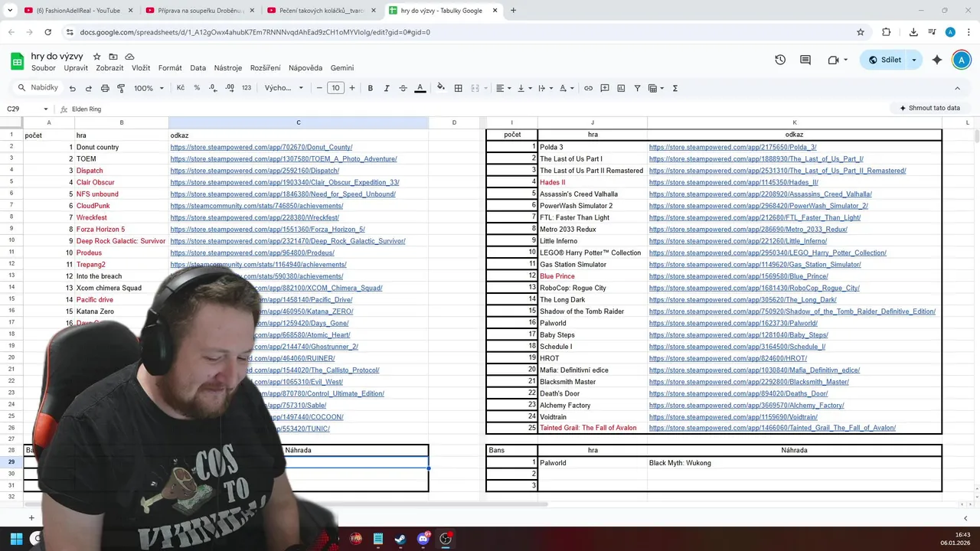Image resolution: width=980 pixels, height=551 pixels.
Task: Open the name box dropdown arrow
Action: [46, 109]
